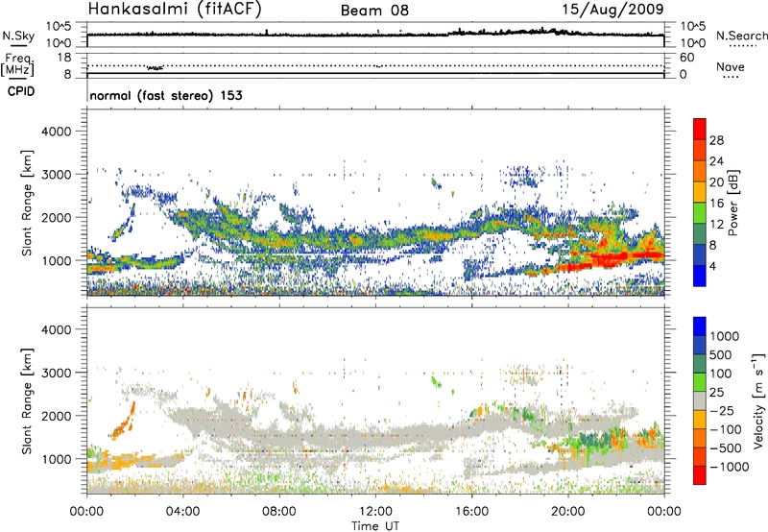Click the 'Freq. [MHz]' axis label
The width and height of the screenshot is (768, 532).
tap(19, 64)
